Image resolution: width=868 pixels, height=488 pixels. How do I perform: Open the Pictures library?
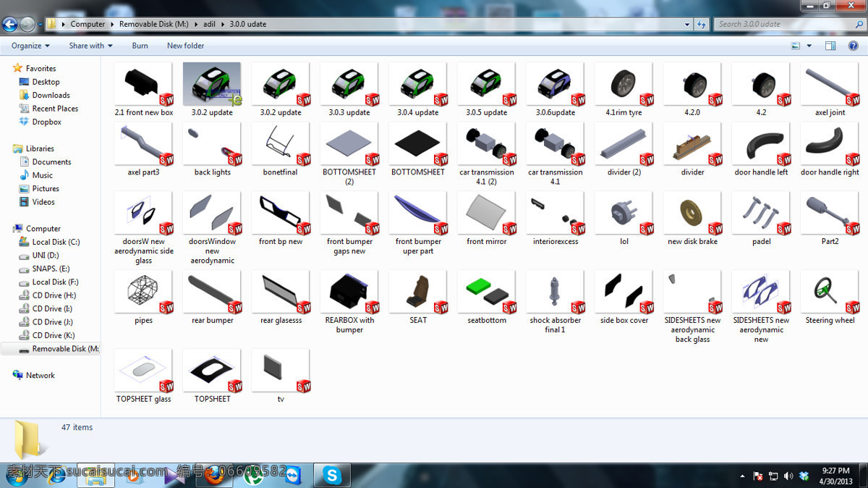(x=46, y=188)
